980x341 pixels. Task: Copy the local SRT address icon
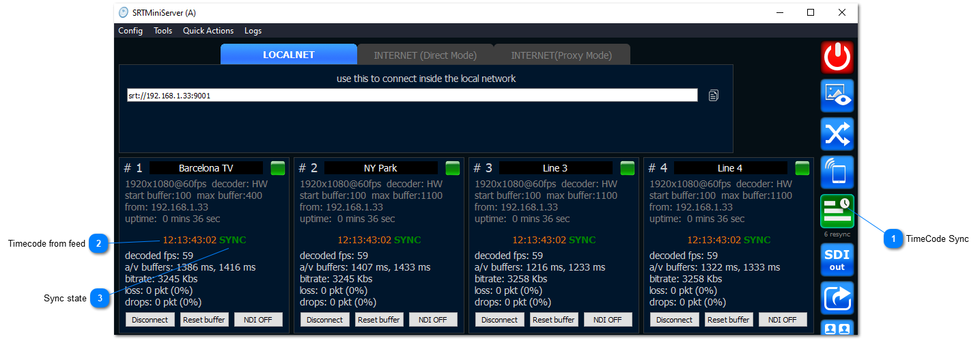pyautogui.click(x=714, y=96)
